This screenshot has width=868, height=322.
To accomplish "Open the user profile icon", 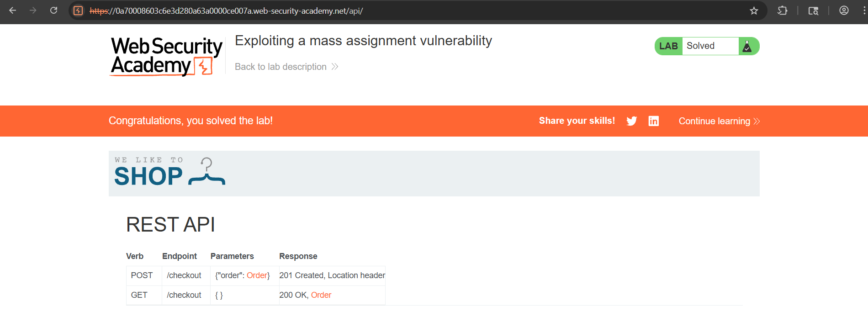I will coord(844,11).
